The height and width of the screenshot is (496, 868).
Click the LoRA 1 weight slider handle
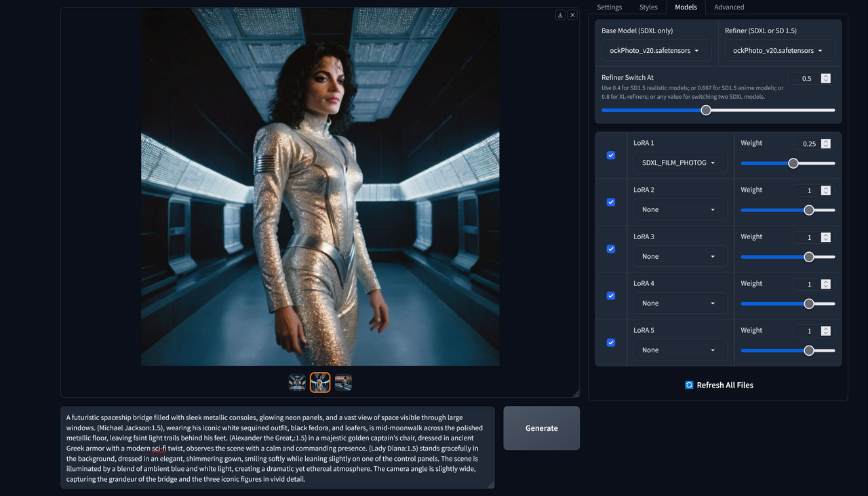pyautogui.click(x=793, y=163)
